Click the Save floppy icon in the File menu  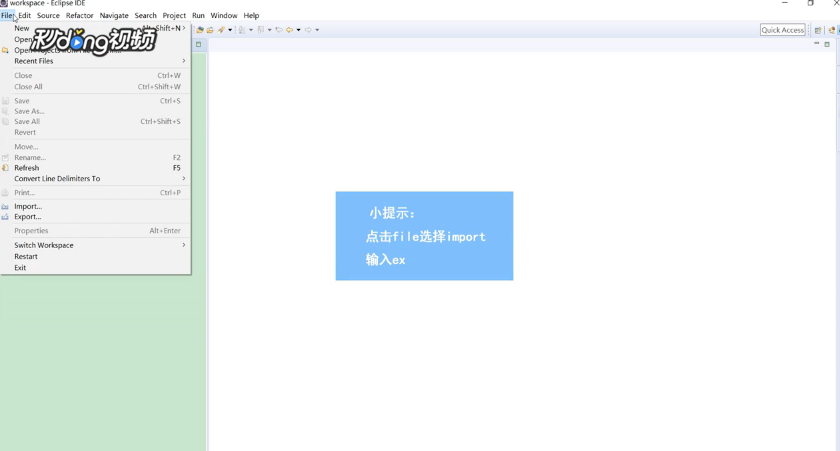tap(5, 101)
